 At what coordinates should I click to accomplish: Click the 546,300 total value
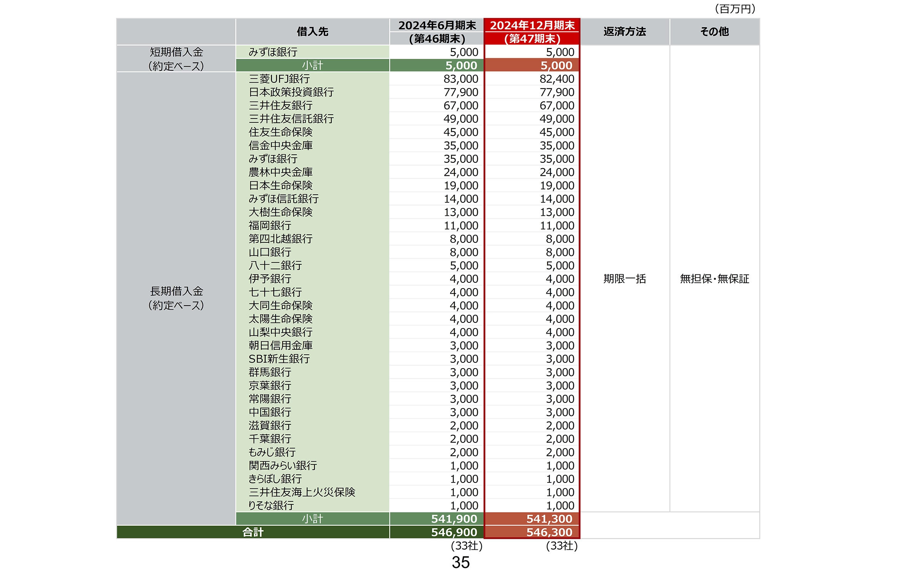pos(549,532)
